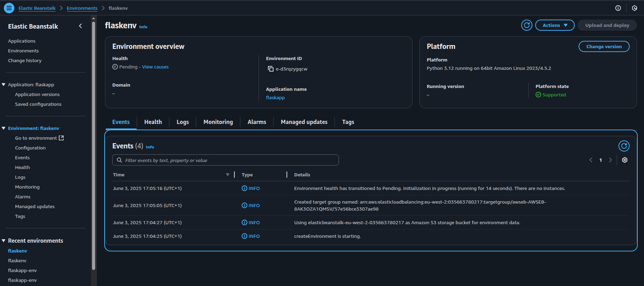Switch to the Managed updates tab
This screenshot has width=644, height=286.
[x=304, y=122]
